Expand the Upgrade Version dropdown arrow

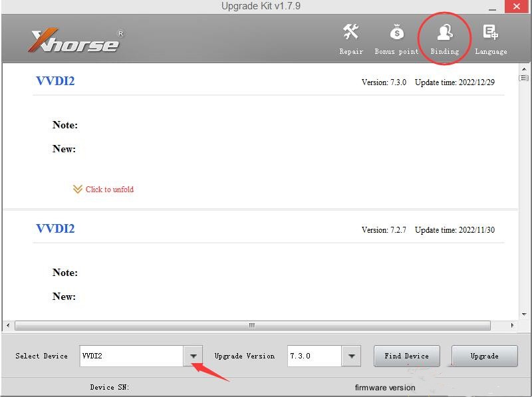coord(351,356)
